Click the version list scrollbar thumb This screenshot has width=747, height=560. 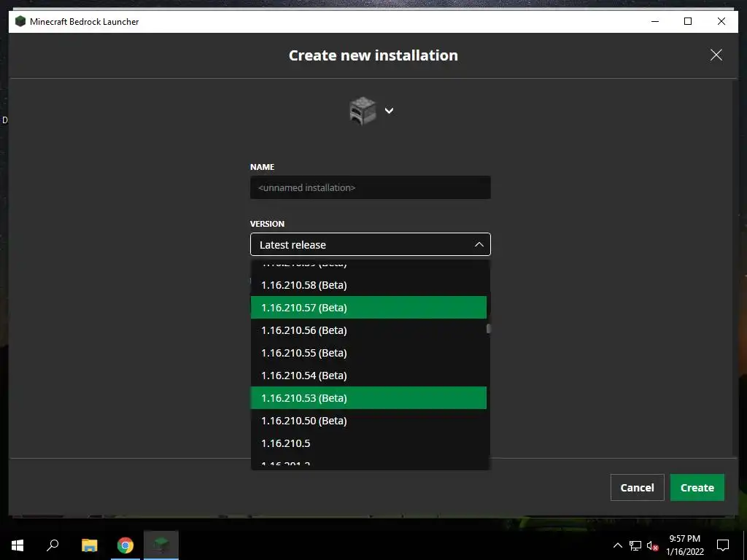coord(488,329)
